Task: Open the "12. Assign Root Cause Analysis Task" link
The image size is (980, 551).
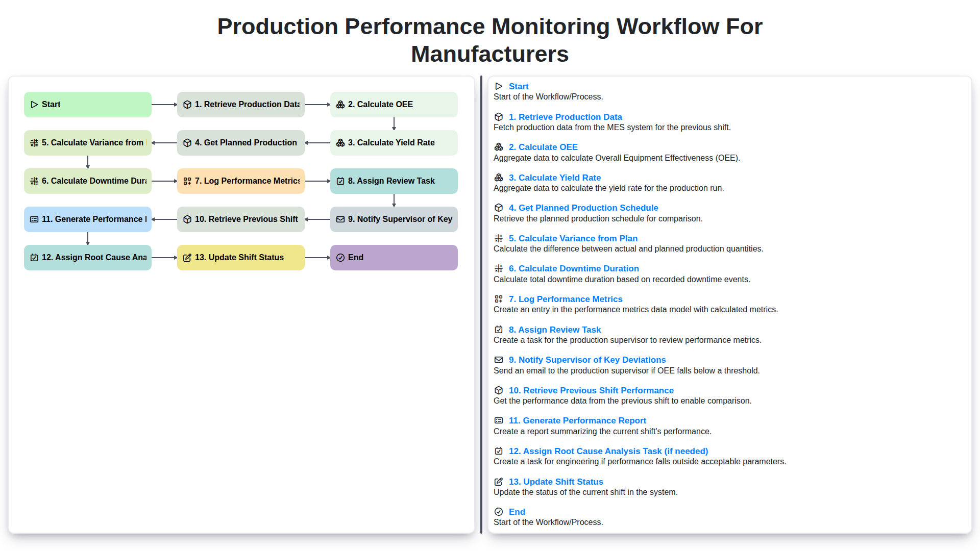Action: click(x=607, y=451)
